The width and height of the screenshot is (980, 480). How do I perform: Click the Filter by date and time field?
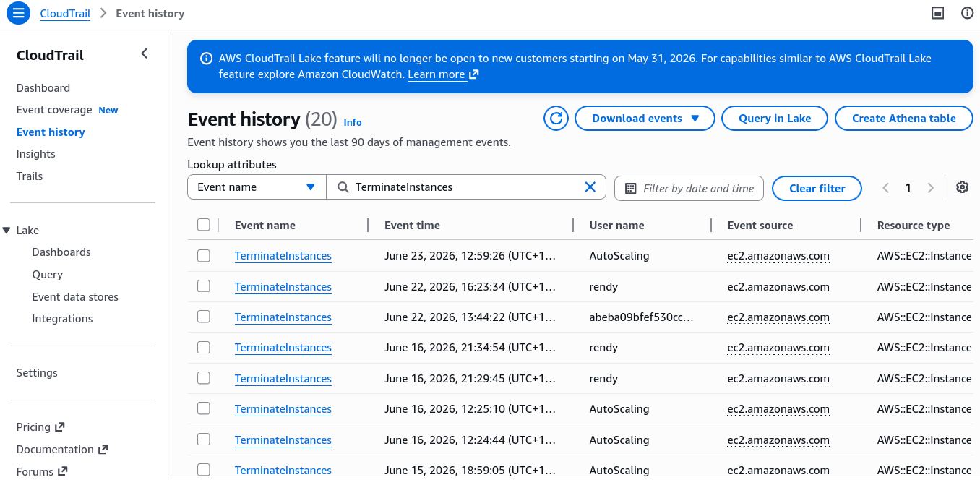pyautogui.click(x=689, y=188)
